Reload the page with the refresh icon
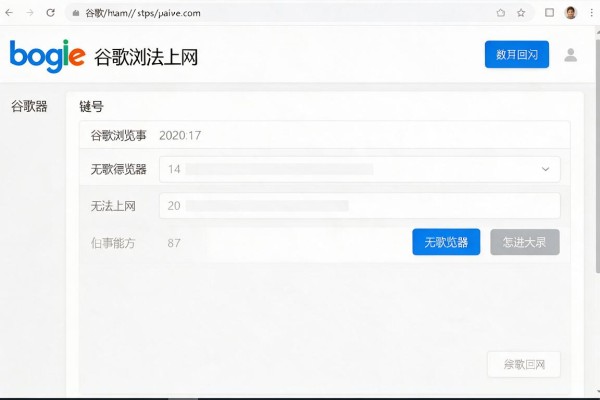The height and width of the screenshot is (400, 600). point(51,13)
